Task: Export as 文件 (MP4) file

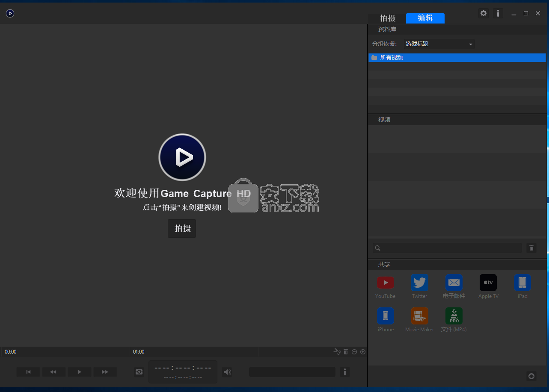Action: click(454, 316)
